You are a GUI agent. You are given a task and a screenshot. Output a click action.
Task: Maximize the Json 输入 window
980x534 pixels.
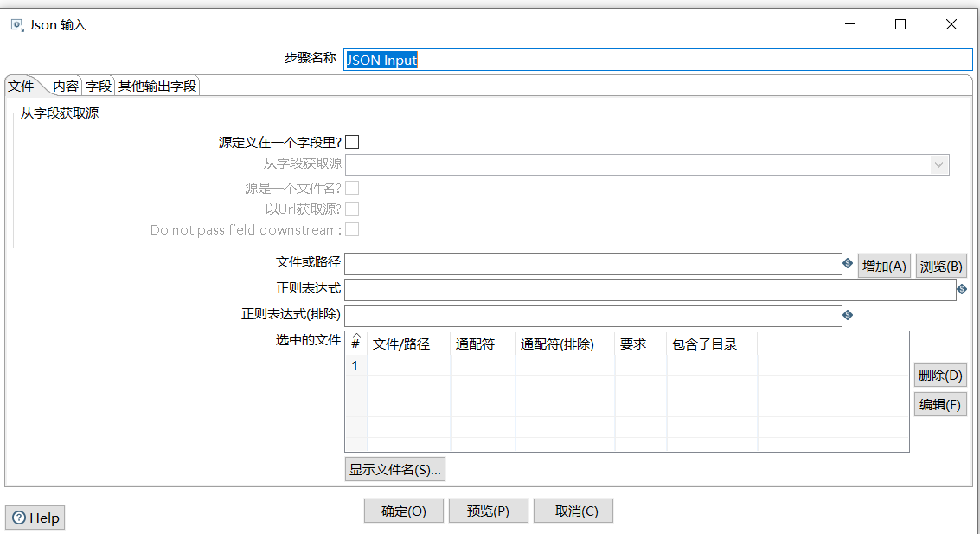900,24
